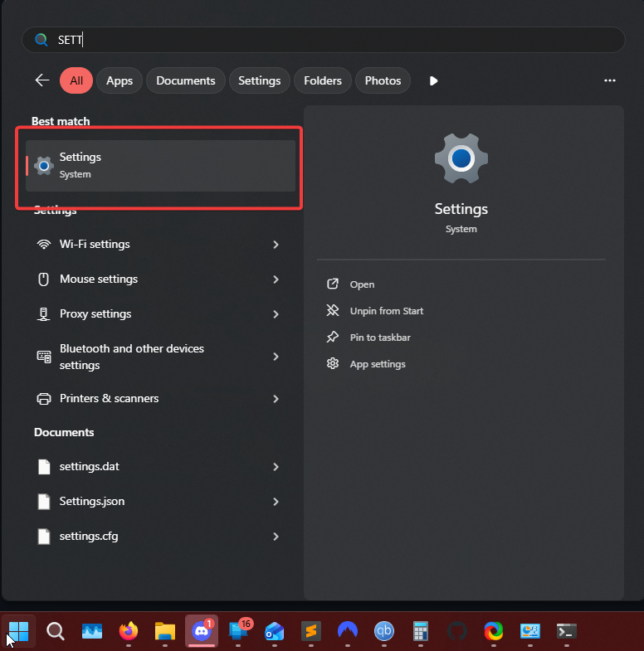The image size is (644, 651).
Task: Select Bluetooth and other devices settings text
Action: click(132, 357)
